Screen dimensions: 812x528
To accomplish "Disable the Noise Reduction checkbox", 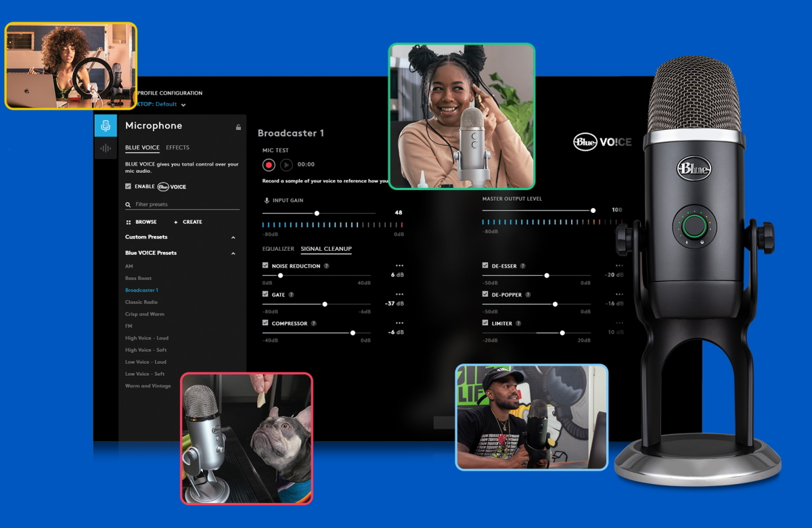I will pos(265,266).
